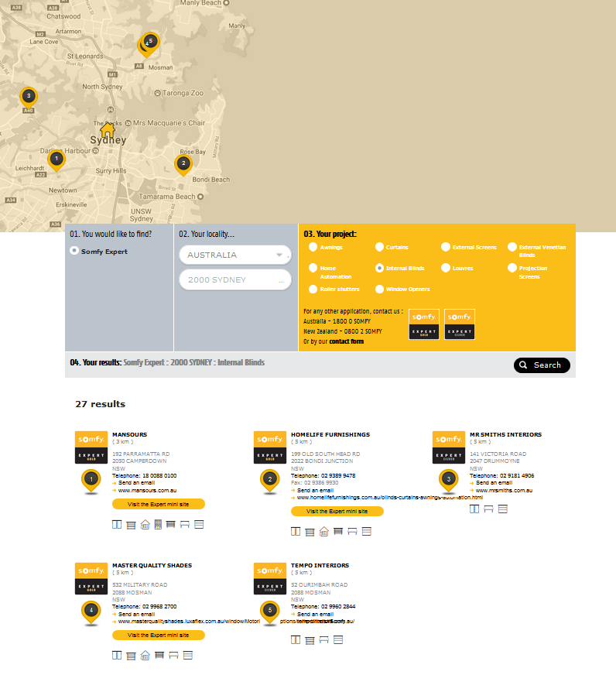Choose the Louvres project option

tap(446, 268)
